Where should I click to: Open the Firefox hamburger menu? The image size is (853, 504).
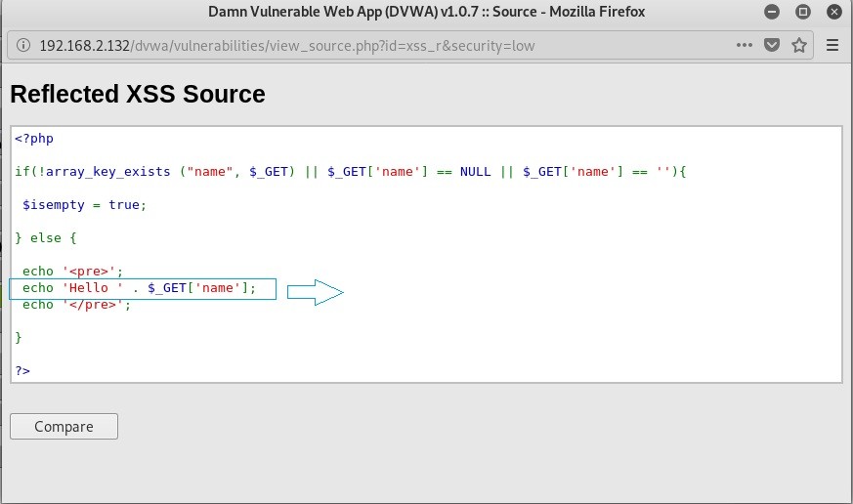tap(832, 46)
